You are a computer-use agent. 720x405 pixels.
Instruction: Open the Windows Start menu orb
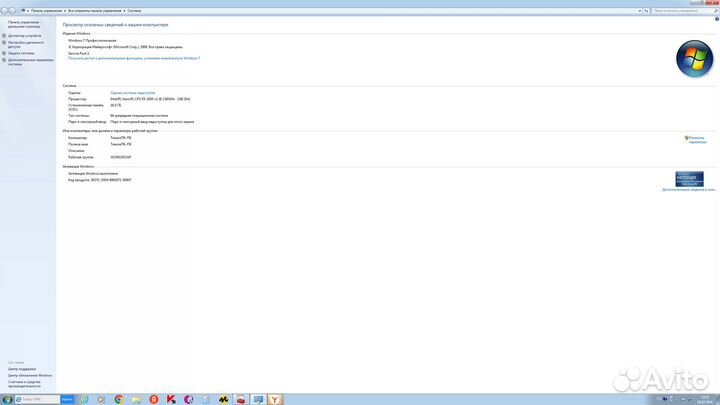(7, 399)
